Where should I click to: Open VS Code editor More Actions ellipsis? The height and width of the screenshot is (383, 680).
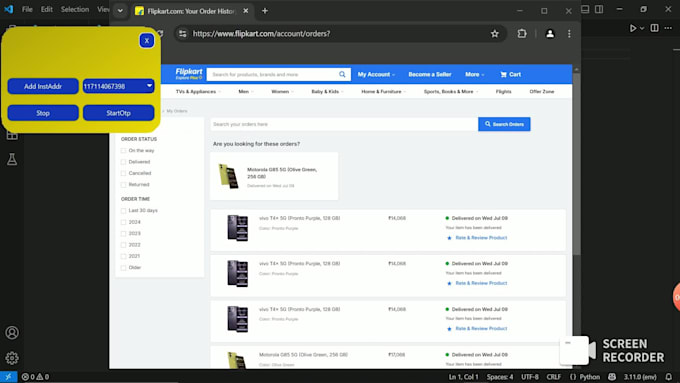(668, 28)
